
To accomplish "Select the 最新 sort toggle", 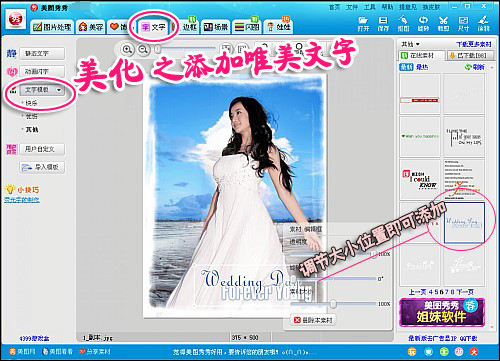I will pyautogui.click(x=406, y=67).
